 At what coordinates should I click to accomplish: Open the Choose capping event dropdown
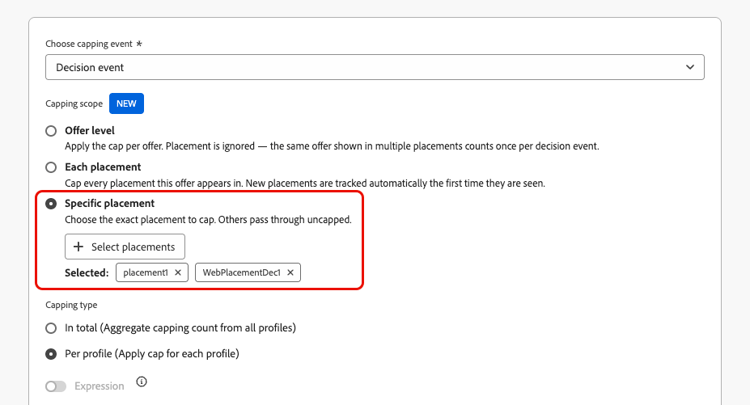pos(375,67)
